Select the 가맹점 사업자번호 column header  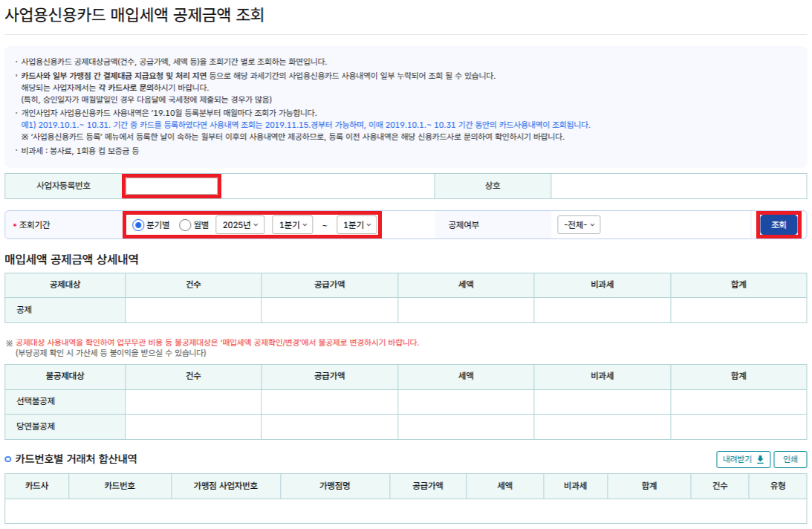click(226, 486)
